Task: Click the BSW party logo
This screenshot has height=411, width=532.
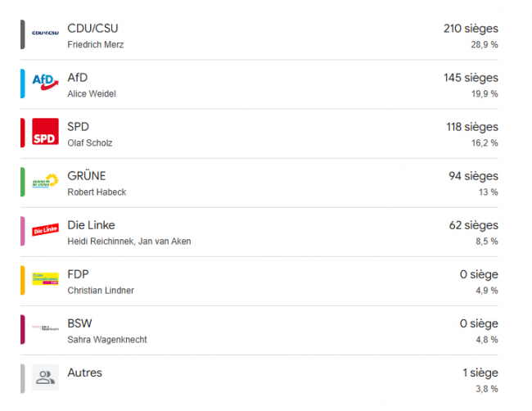Action: (45, 327)
